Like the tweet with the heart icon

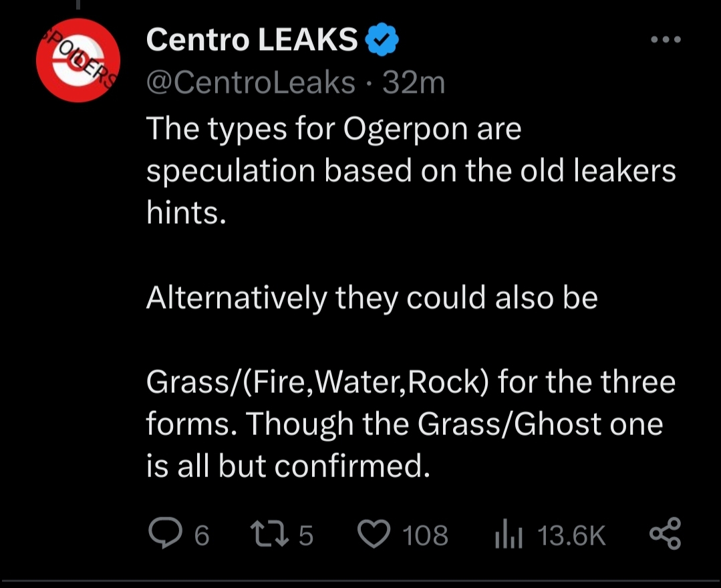coord(376,535)
